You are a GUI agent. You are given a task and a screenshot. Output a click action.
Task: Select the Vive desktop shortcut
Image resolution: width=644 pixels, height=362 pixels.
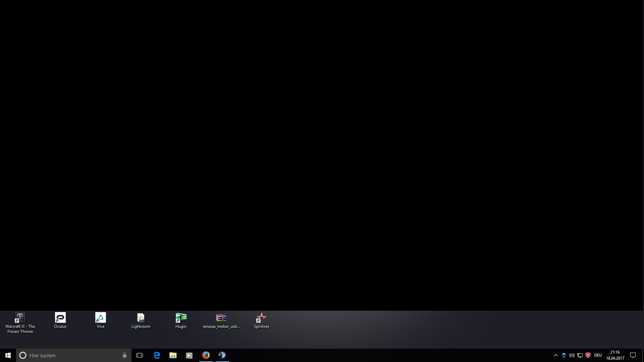[101, 318]
